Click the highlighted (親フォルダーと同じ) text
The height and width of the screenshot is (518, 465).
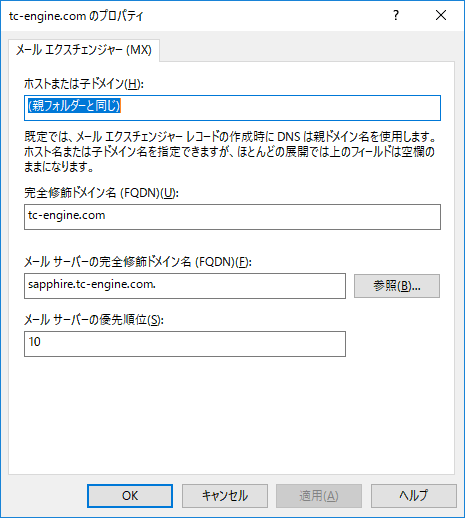[74, 106]
